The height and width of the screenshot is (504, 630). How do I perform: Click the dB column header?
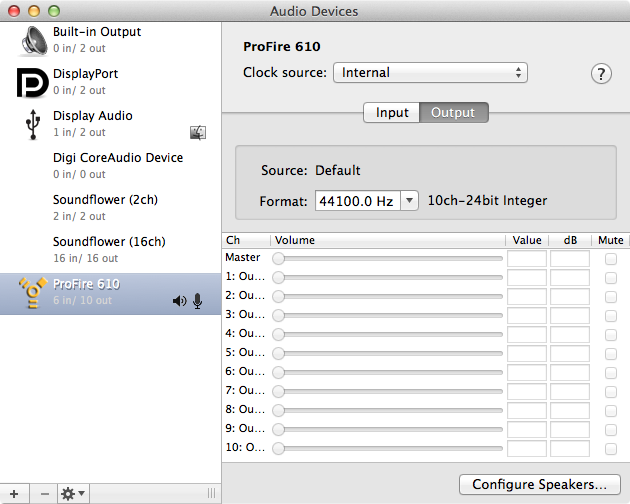click(570, 240)
